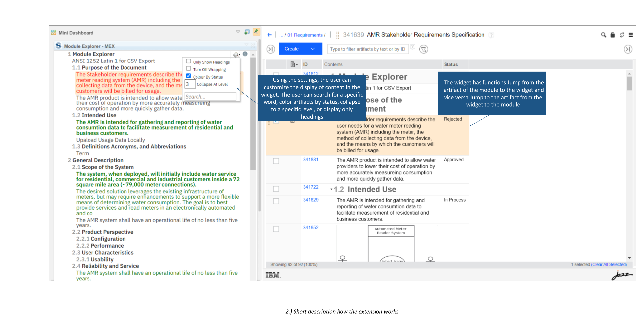Select ANSI 1252 Latin 1 for CSV Export row
This screenshot has width=644, height=324.
(x=113, y=61)
